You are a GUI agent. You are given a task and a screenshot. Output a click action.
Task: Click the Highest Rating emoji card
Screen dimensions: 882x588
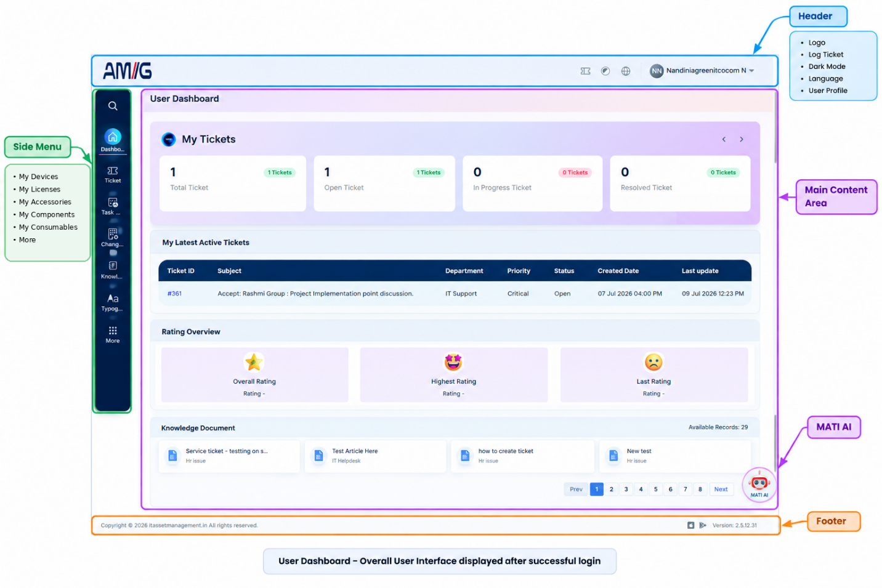point(453,375)
